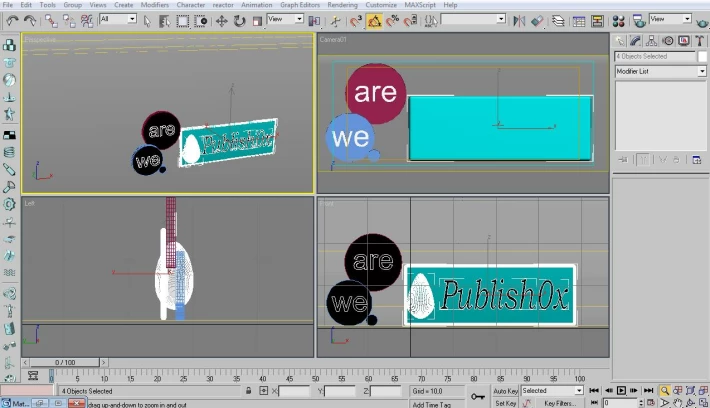Viewport: 710px width, 408px height.
Task: Click the Zoom viewport navigation tool
Action: 664,390
